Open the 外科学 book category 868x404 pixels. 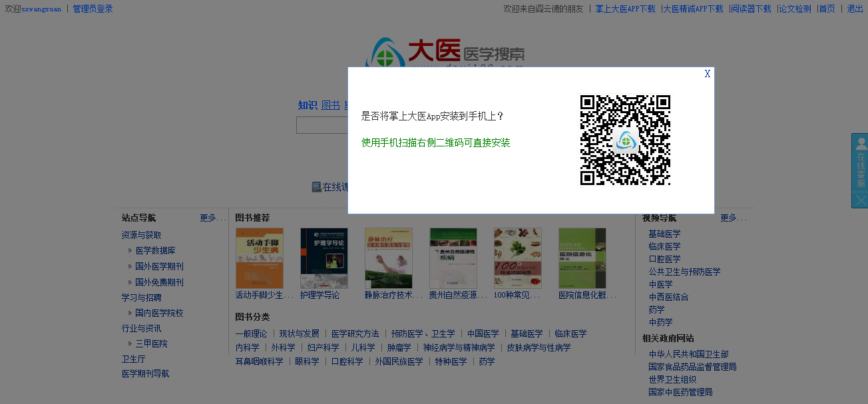[x=283, y=347]
